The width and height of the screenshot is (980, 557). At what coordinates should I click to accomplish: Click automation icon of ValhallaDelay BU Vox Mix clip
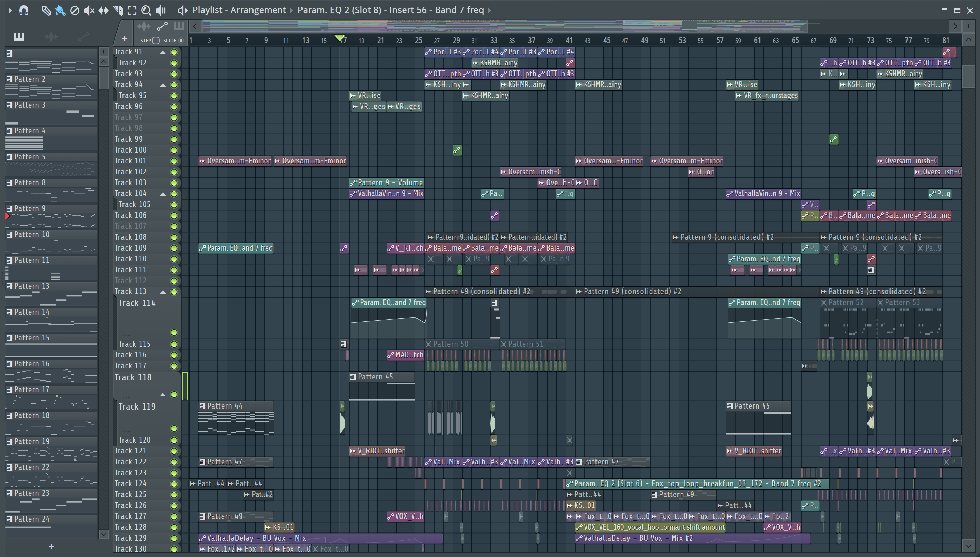202,538
